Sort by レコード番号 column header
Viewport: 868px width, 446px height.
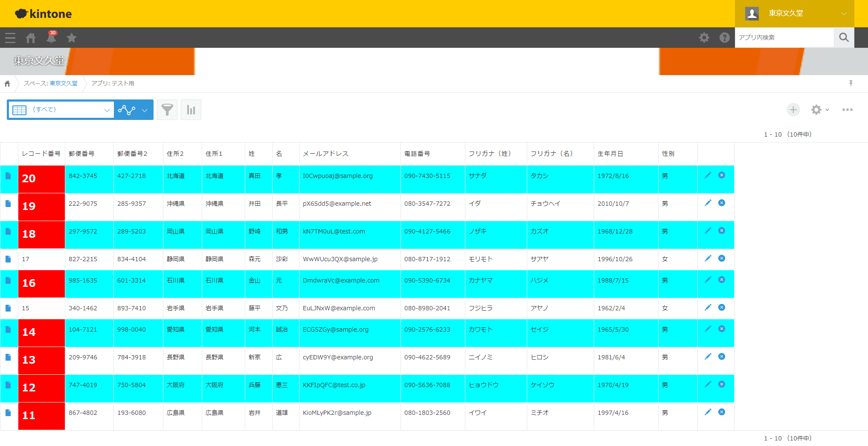tap(41, 154)
